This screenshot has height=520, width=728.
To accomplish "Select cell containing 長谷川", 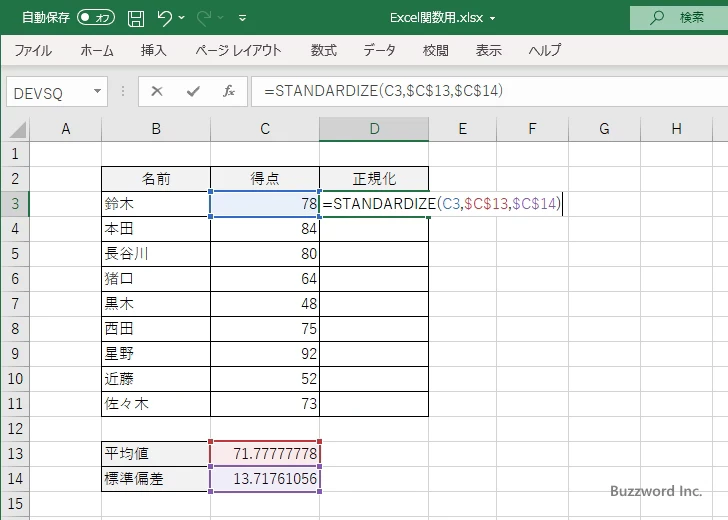I will (156, 254).
